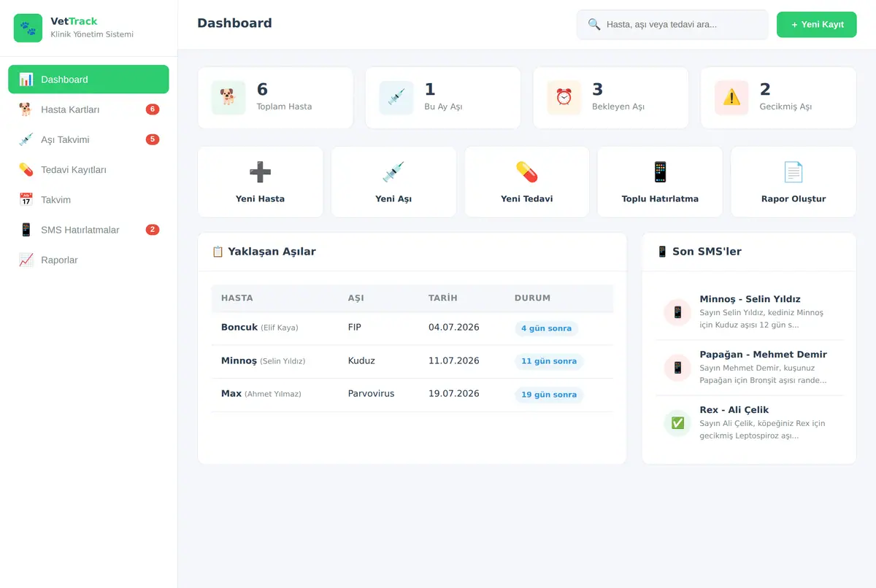
Task: Select the Boncuk row in Yaklaşan Aşılar
Action: 412,328
